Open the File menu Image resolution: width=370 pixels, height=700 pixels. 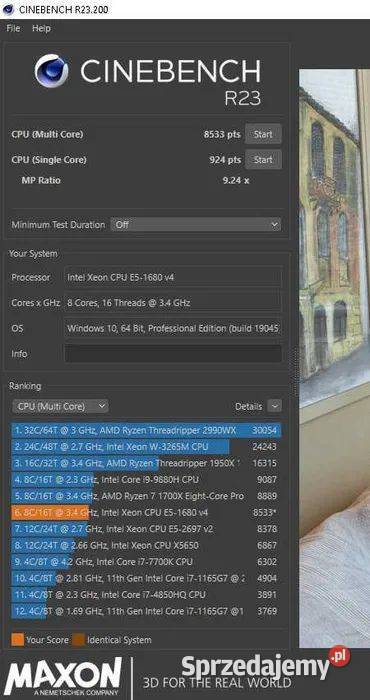click(x=13, y=28)
